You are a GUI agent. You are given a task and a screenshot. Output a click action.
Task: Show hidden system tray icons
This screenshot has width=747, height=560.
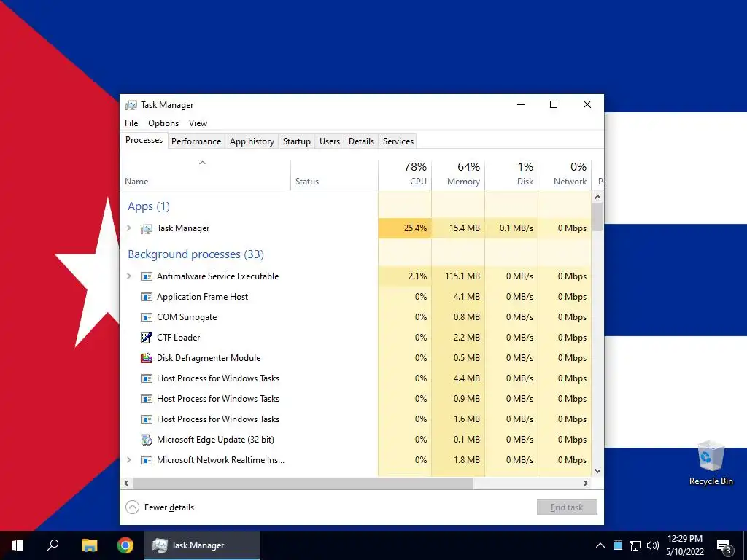click(600, 545)
